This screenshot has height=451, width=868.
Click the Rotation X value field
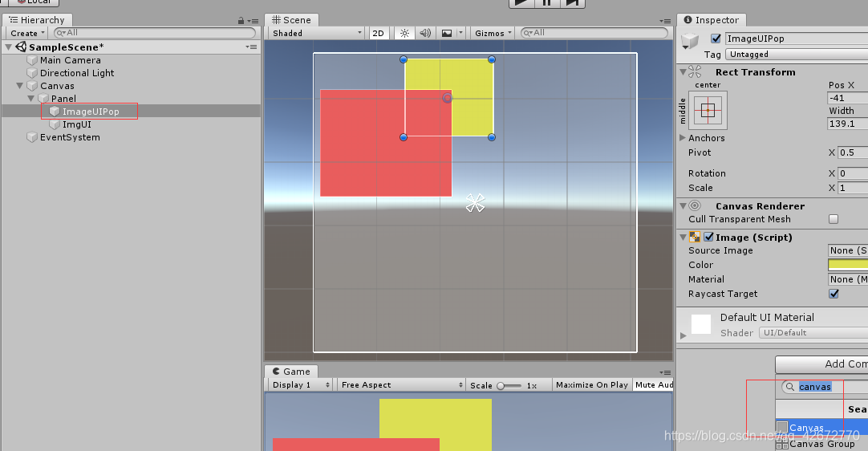(x=853, y=173)
